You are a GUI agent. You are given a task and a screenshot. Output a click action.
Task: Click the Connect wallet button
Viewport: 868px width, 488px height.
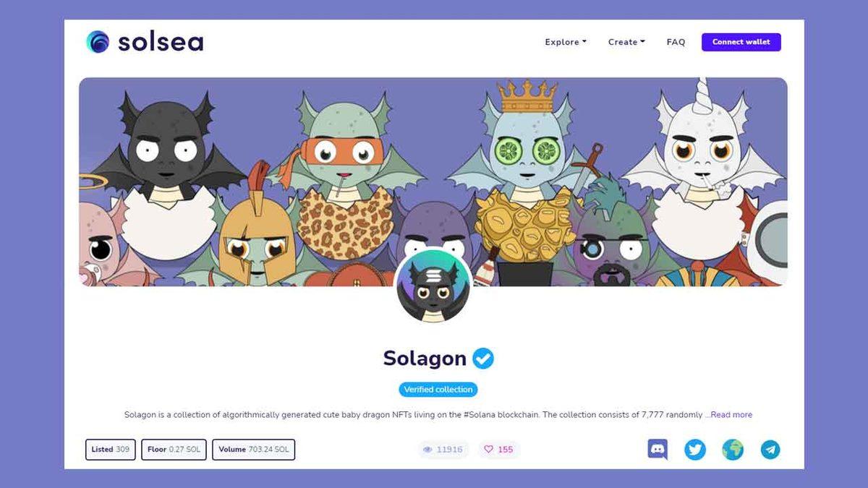(x=741, y=42)
